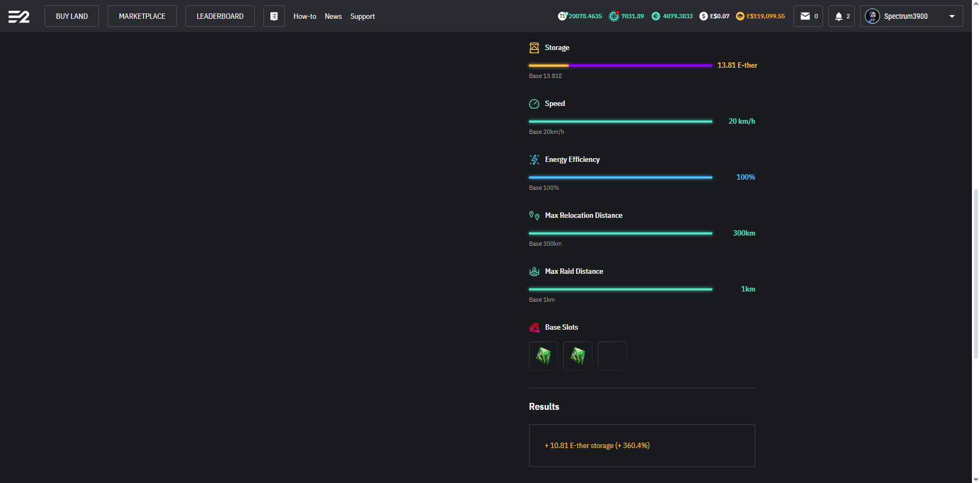The height and width of the screenshot is (483, 980).
Task: Open the Support menu item
Action: [362, 16]
